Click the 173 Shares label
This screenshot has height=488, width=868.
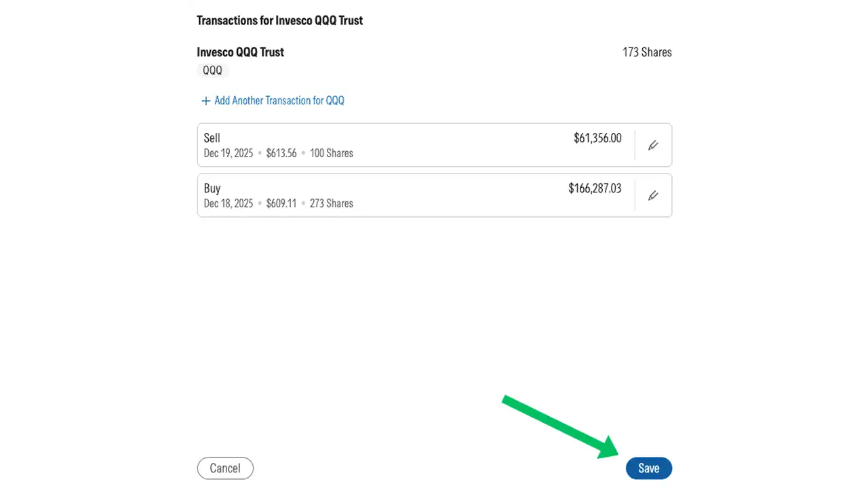(x=647, y=52)
